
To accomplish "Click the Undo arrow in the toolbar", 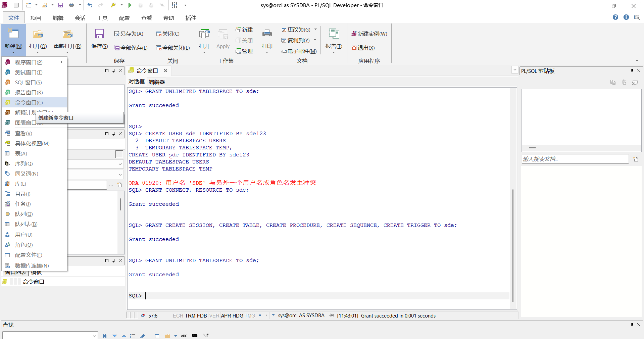I will click(90, 5).
